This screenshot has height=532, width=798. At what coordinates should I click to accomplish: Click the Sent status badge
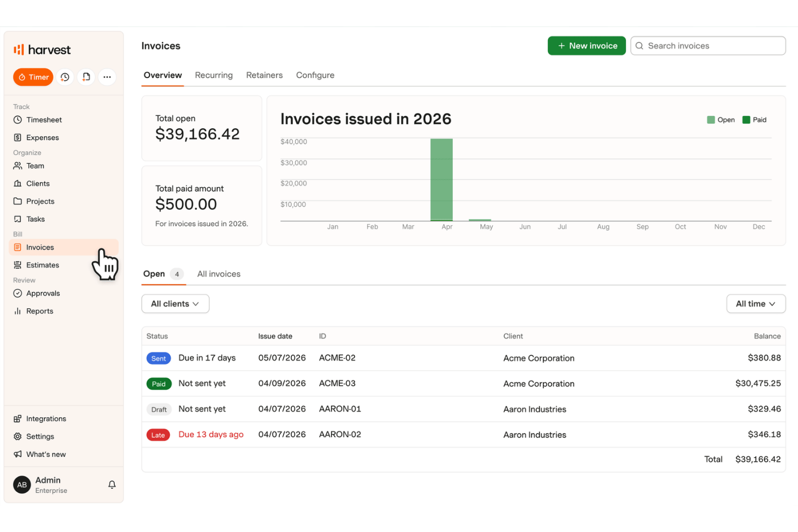[159, 358]
